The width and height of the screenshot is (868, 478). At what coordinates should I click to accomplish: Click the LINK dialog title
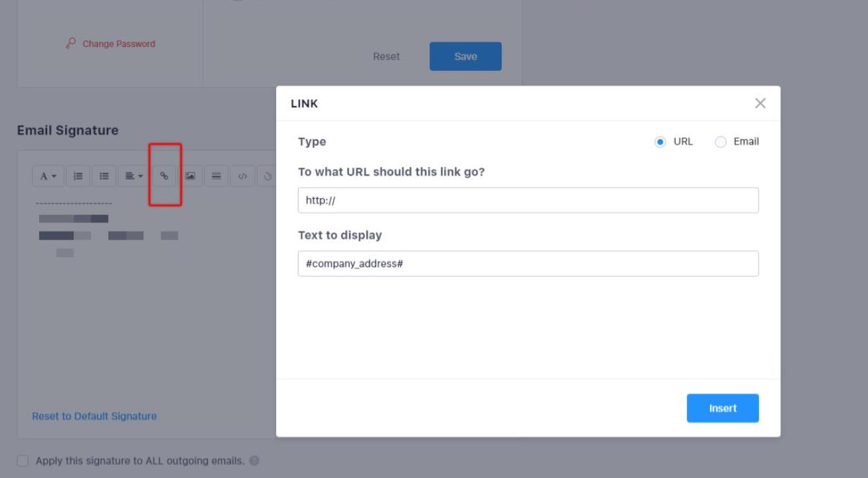click(x=305, y=103)
